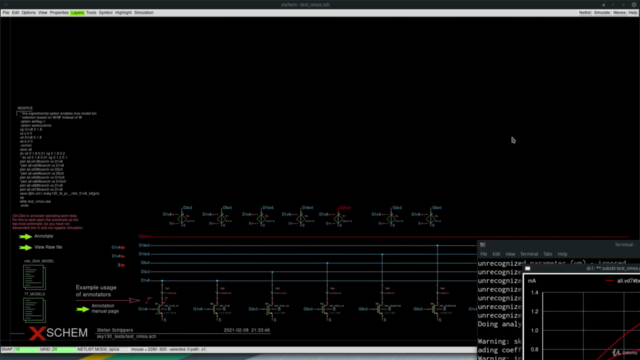The image size is (640, 360).
Task: Click the Stefan Schippers author text
Action: (x=115, y=330)
